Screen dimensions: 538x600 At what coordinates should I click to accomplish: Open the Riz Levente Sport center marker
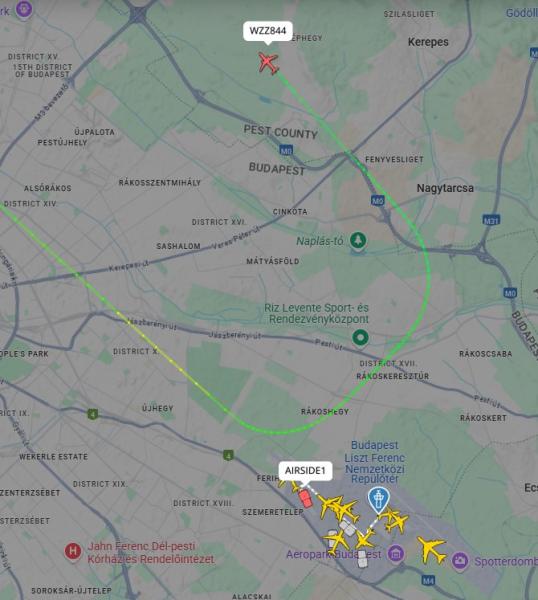(x=360, y=338)
